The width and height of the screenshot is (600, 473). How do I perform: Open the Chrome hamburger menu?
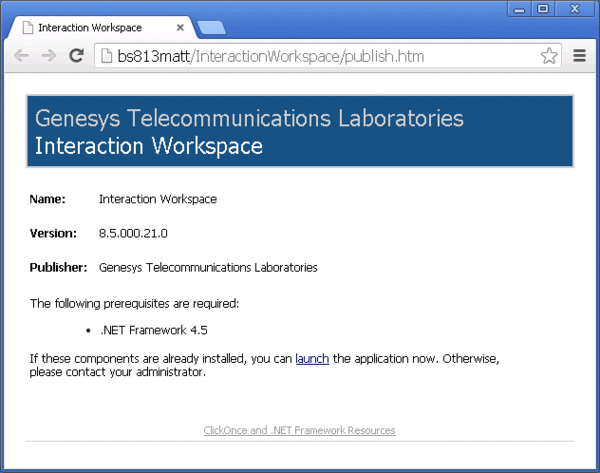(579, 56)
